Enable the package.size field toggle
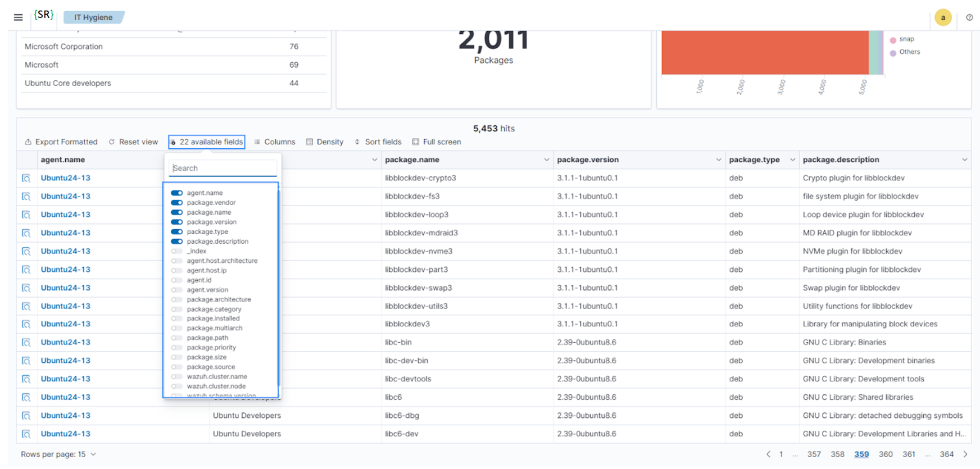The width and height of the screenshot is (980, 469). point(176,357)
